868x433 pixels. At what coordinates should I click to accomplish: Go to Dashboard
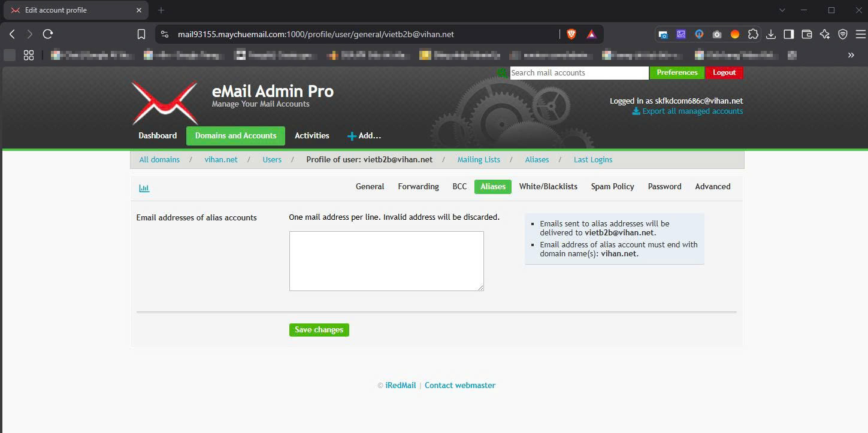(x=158, y=136)
